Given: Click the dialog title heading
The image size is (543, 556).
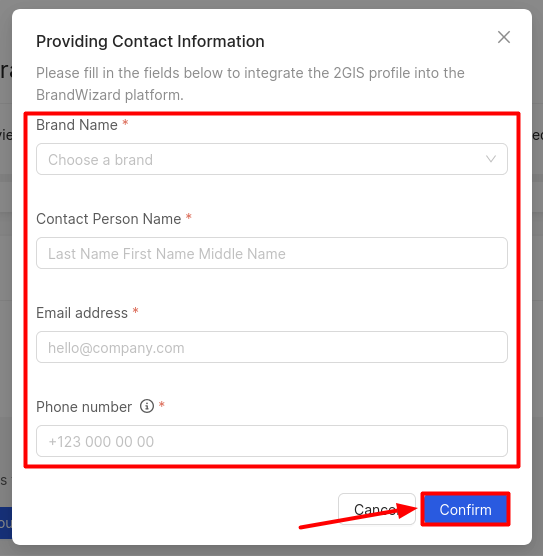Looking at the screenshot, I should pos(150,41).
